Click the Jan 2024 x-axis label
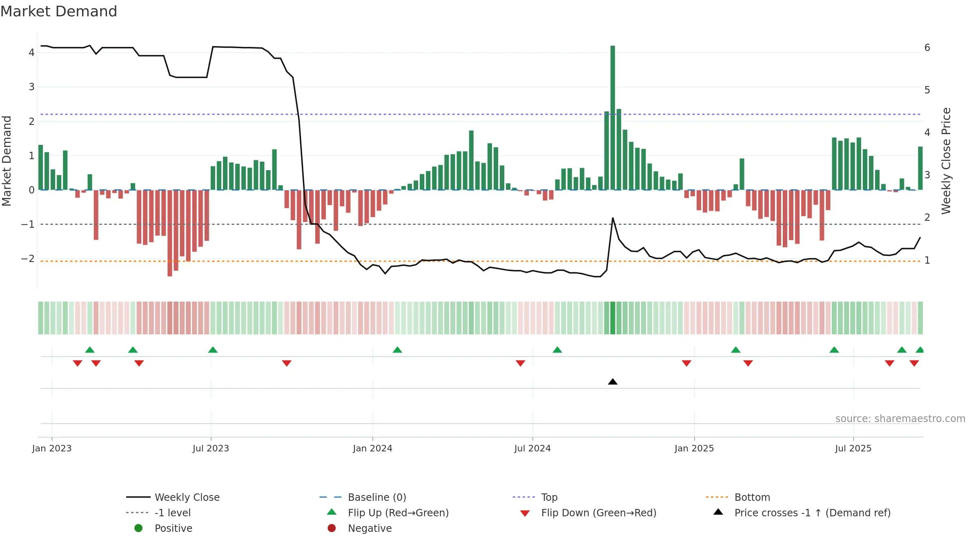The width and height of the screenshot is (980, 551). (372, 448)
